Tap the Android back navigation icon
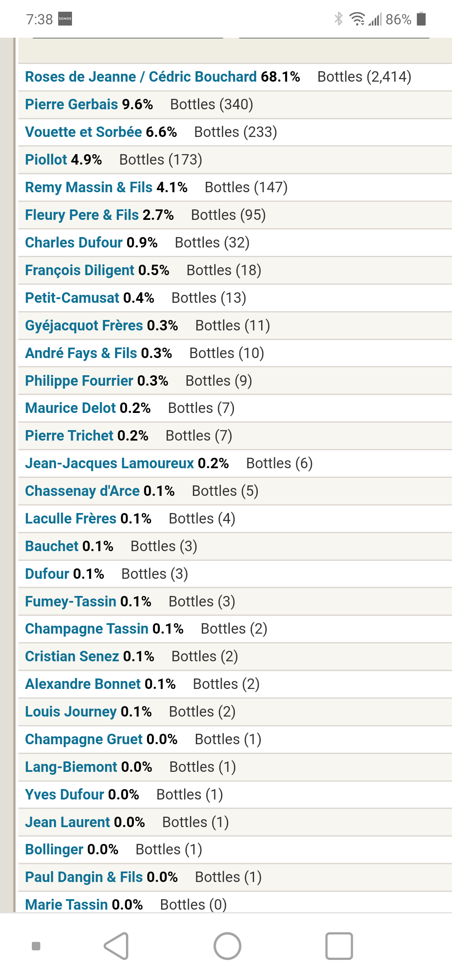452x980 pixels. point(116,946)
